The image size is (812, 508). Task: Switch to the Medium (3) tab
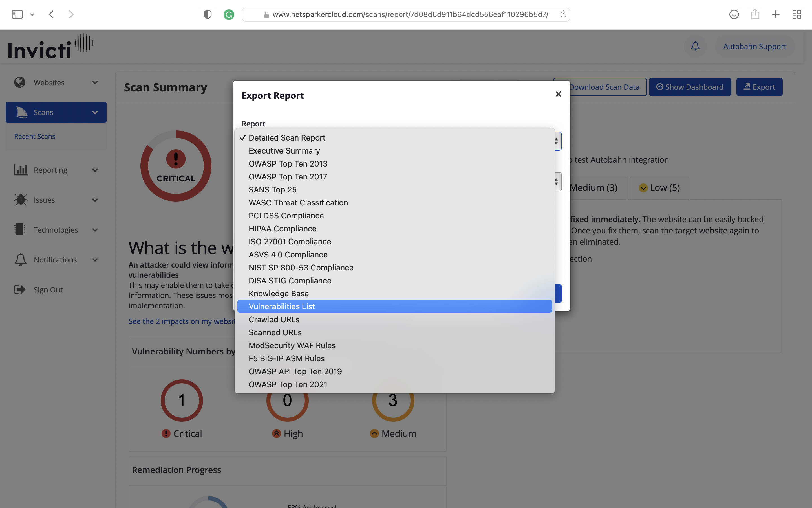[598, 188]
